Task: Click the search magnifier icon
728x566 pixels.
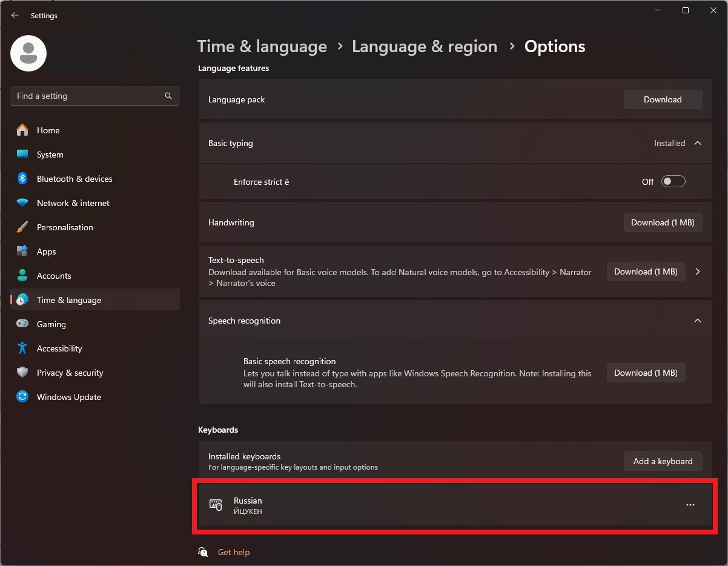Action: (168, 96)
